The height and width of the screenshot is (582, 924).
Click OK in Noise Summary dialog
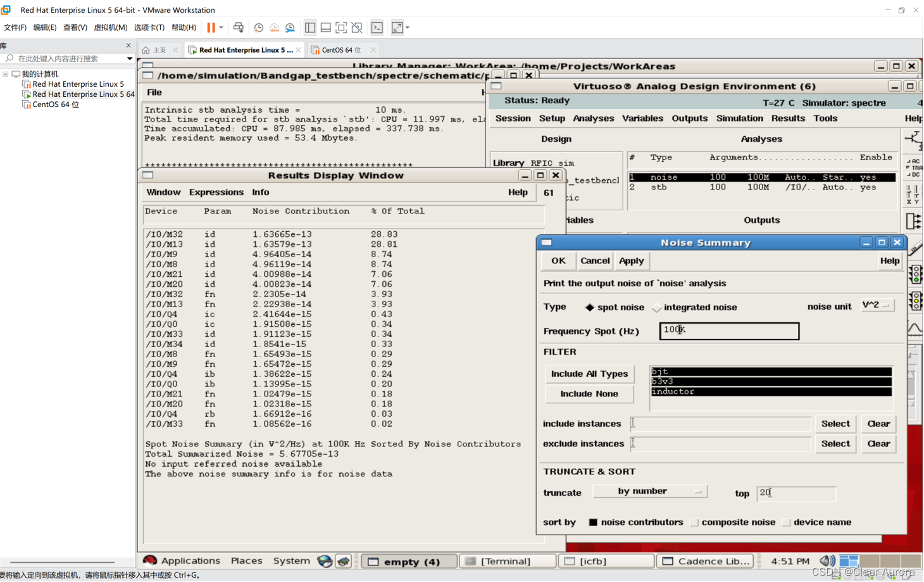pyautogui.click(x=558, y=261)
